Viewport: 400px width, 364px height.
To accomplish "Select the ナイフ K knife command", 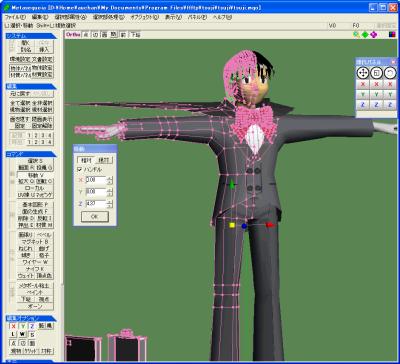I will (x=35, y=269).
